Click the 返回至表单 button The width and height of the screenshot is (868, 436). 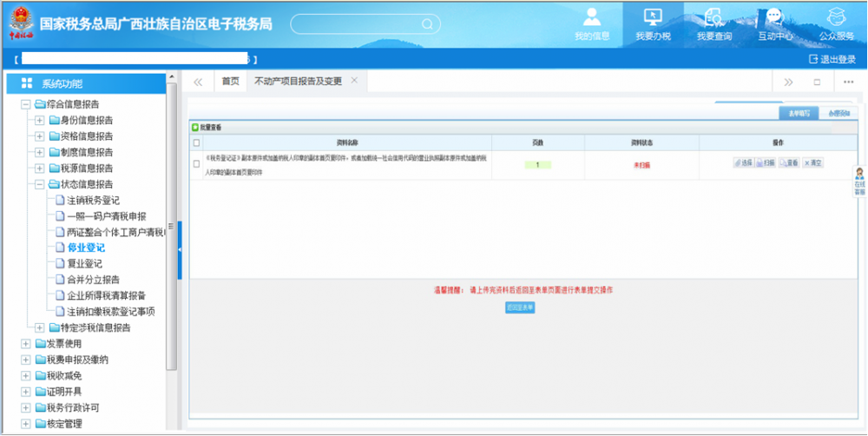click(x=520, y=307)
